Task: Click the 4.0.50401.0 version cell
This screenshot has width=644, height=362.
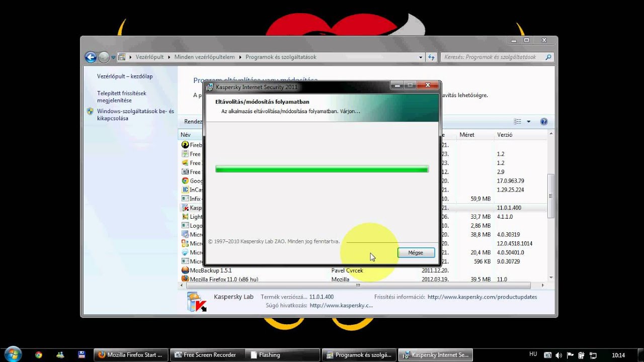Action: [510, 253]
